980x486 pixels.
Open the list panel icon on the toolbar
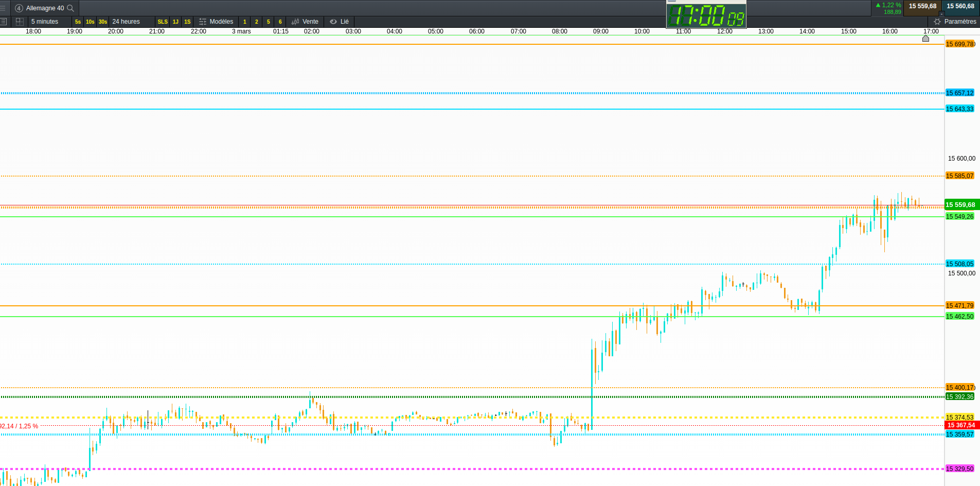3,22
